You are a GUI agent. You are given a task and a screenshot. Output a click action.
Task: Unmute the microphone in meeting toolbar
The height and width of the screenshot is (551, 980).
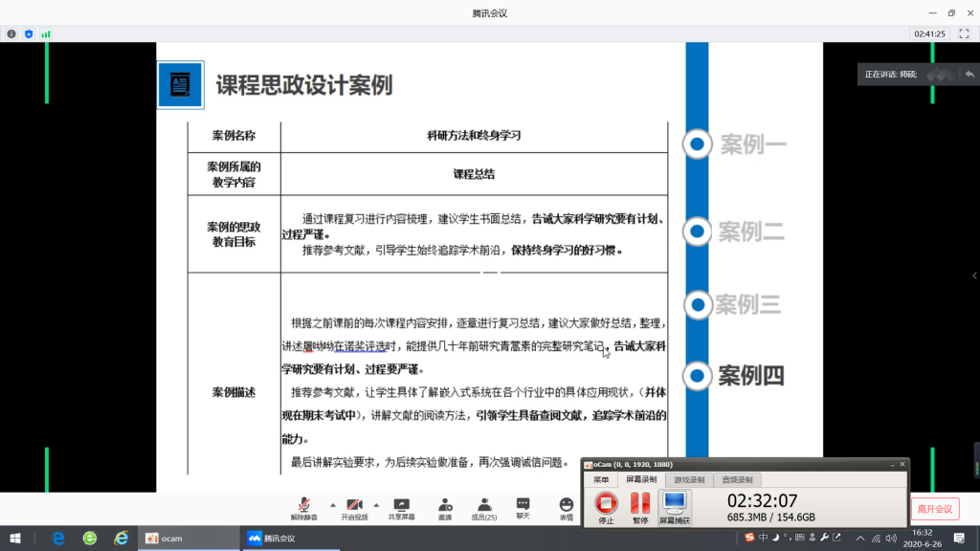click(303, 505)
